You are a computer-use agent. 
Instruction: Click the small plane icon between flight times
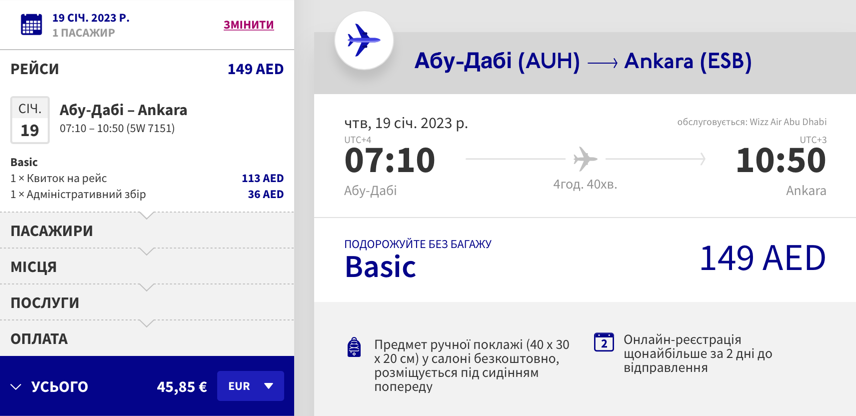[585, 159]
